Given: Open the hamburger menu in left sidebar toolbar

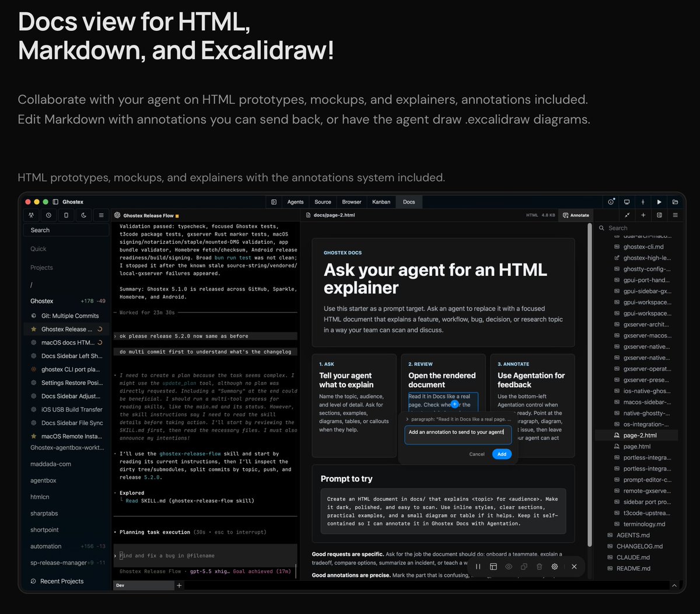Looking at the screenshot, I should click(101, 215).
